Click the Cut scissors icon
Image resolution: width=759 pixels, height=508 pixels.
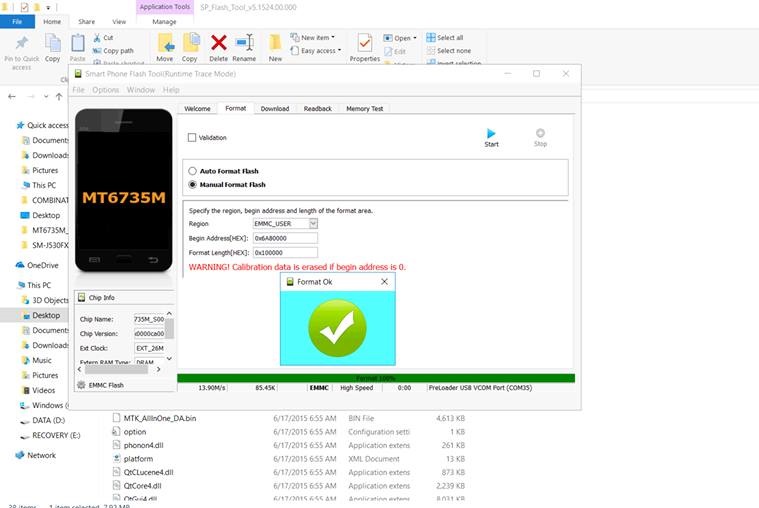click(97, 37)
